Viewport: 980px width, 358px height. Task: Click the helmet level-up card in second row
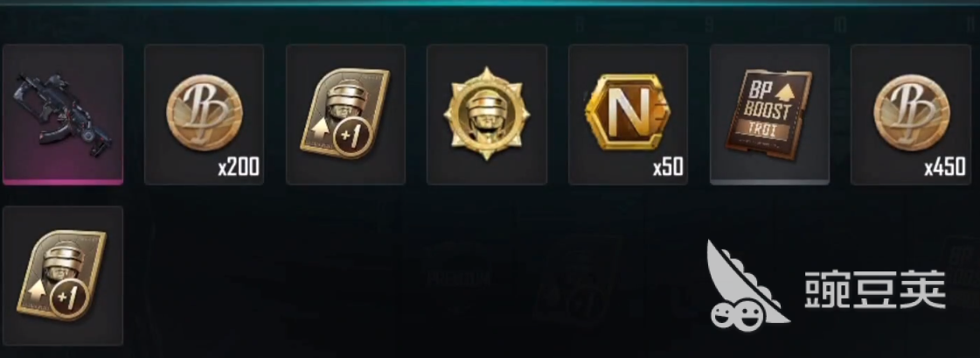(x=62, y=276)
